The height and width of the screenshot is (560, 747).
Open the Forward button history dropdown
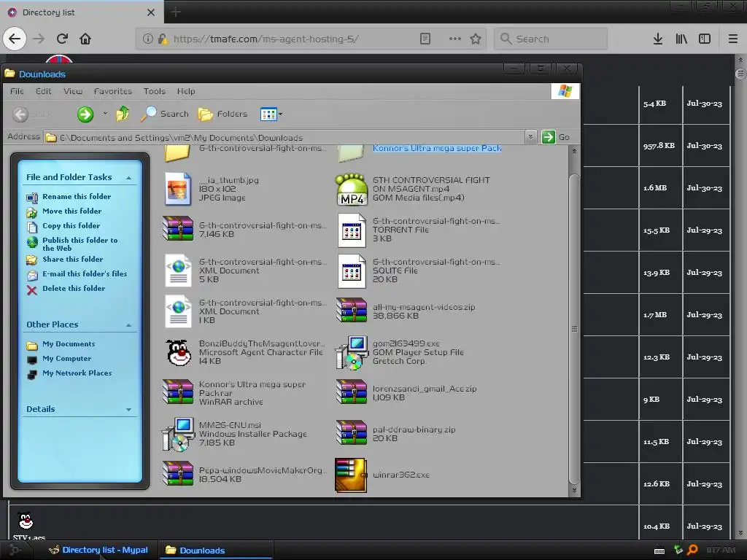105,114
